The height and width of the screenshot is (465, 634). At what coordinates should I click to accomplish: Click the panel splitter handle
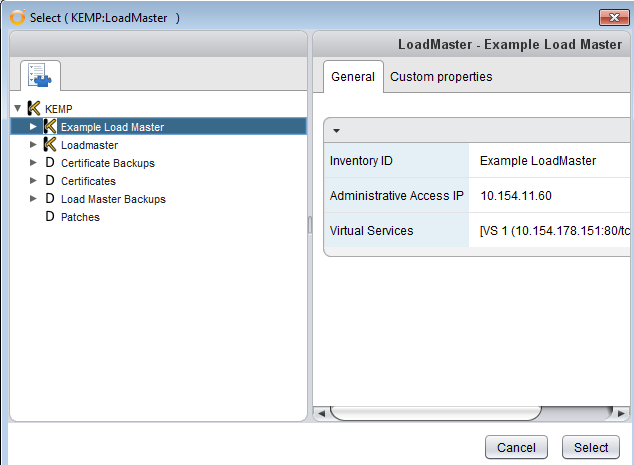pyautogui.click(x=310, y=225)
